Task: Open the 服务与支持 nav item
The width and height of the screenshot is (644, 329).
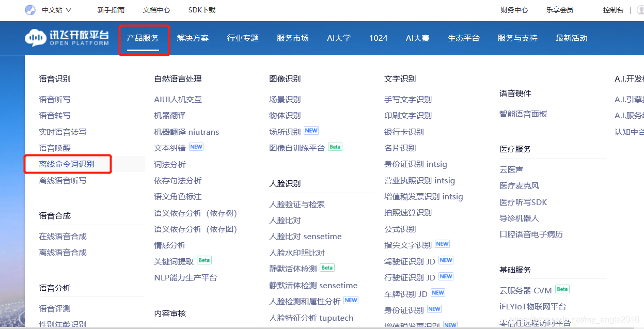Action: [517, 38]
